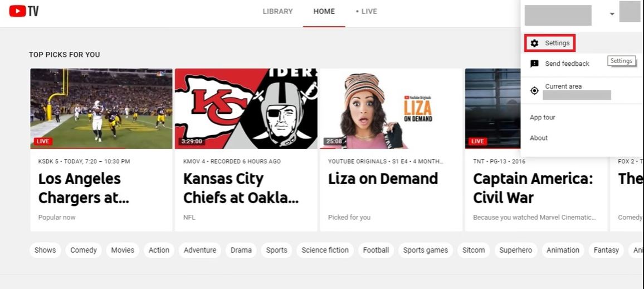Filter by the Sports games chip
Viewport: 644px width, 289px height.
[x=426, y=251]
